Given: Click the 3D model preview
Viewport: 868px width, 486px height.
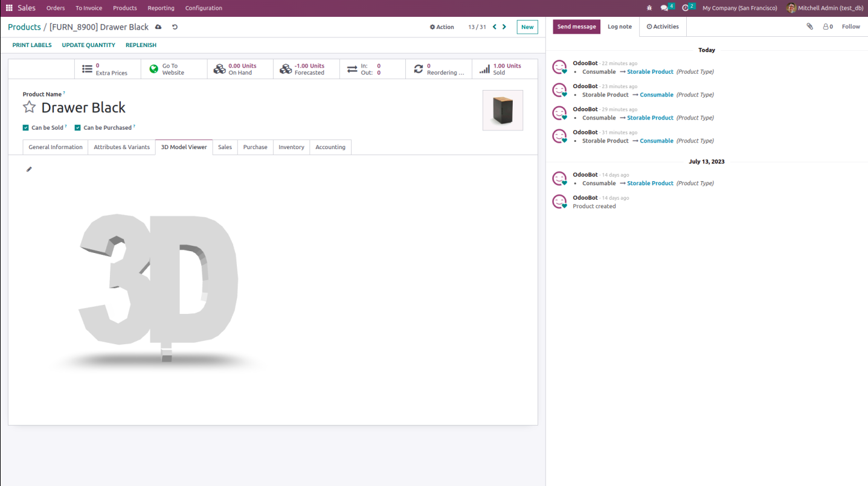Looking at the screenshot, I should point(159,290).
